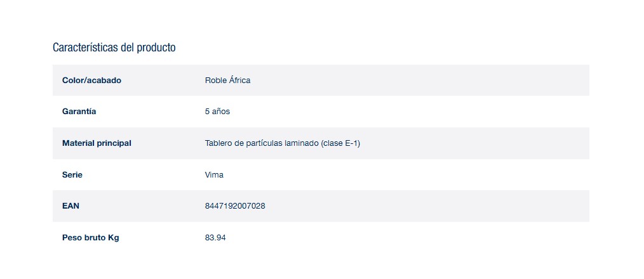Click the 'EAN' row label
This screenshot has height=279, width=644.
pos(70,206)
